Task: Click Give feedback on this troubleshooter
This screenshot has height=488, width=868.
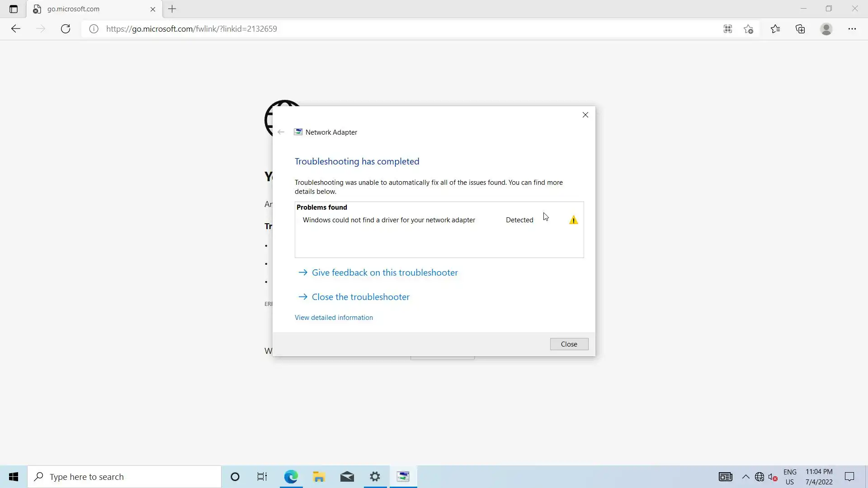Action: coord(384,272)
